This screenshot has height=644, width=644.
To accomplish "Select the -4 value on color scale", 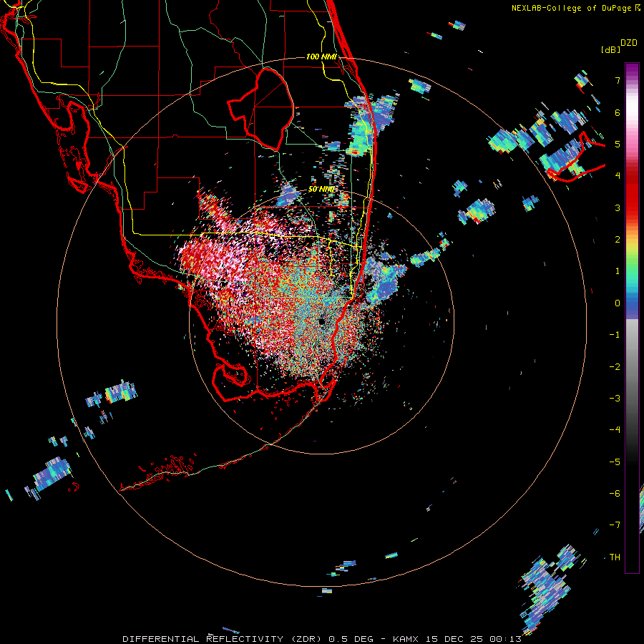I will (x=615, y=430).
